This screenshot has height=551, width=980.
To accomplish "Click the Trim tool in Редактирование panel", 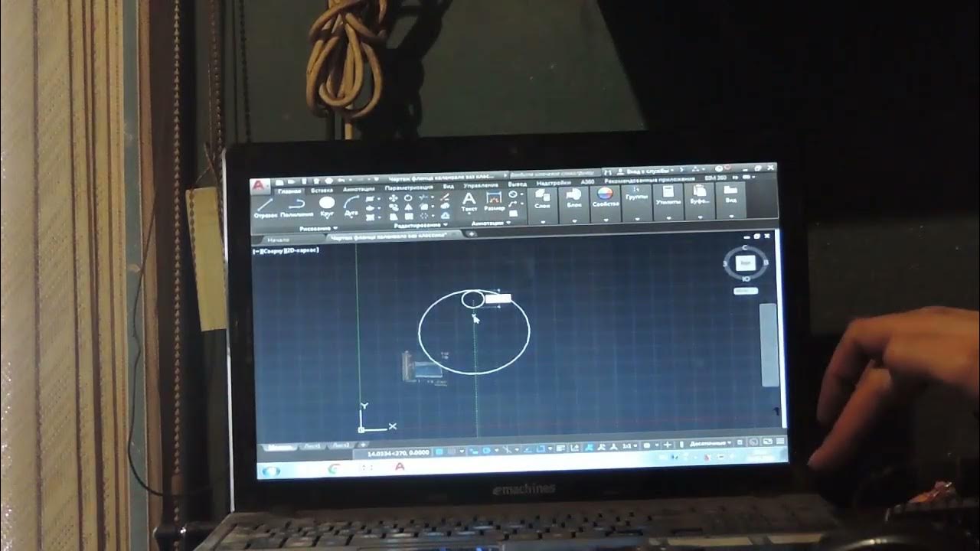I will tap(423, 197).
